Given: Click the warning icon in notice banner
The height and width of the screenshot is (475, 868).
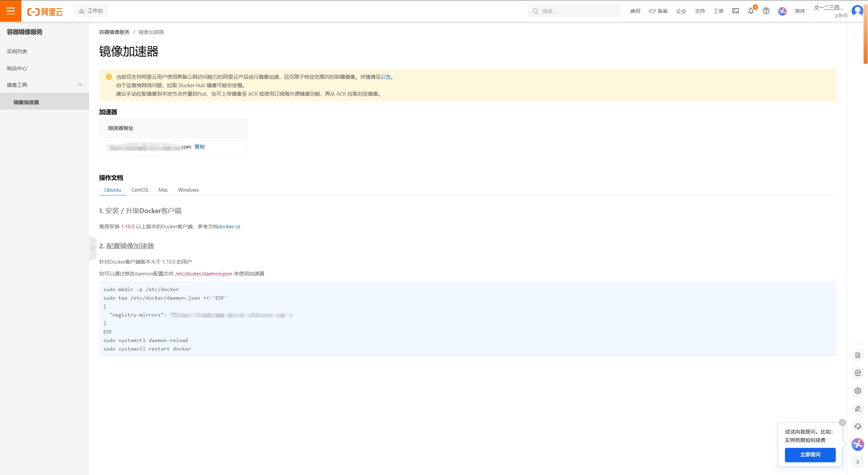Looking at the screenshot, I should [x=109, y=77].
